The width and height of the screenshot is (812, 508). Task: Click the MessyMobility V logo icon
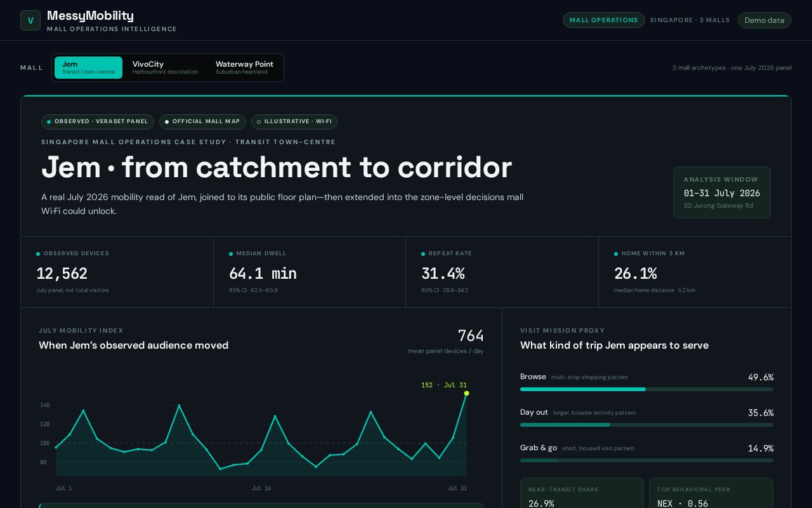(30, 20)
